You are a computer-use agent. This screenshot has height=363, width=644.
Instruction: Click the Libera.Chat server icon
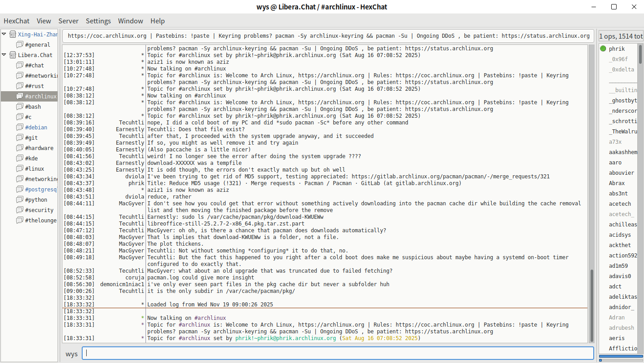point(13,55)
